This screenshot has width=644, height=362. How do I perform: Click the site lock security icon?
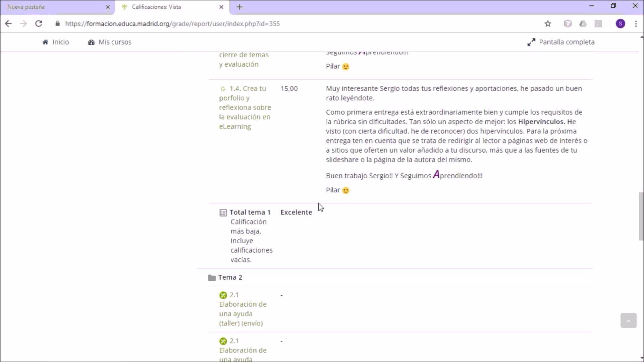[x=58, y=23]
